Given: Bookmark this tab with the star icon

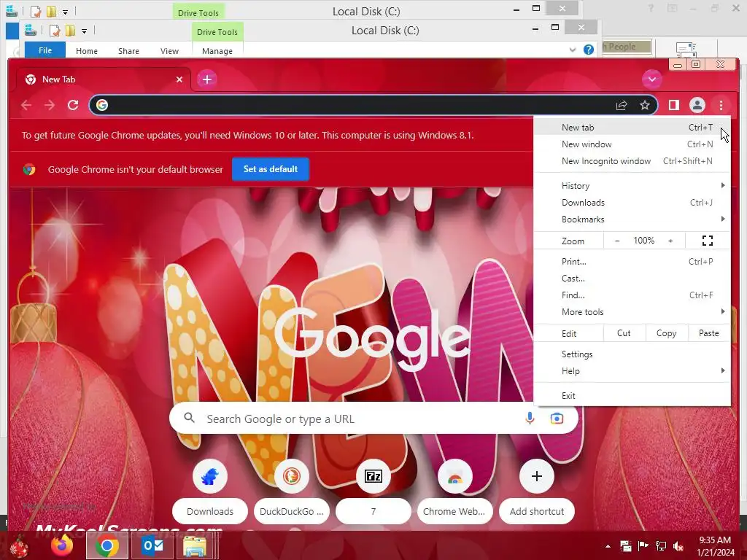Looking at the screenshot, I should click(645, 105).
